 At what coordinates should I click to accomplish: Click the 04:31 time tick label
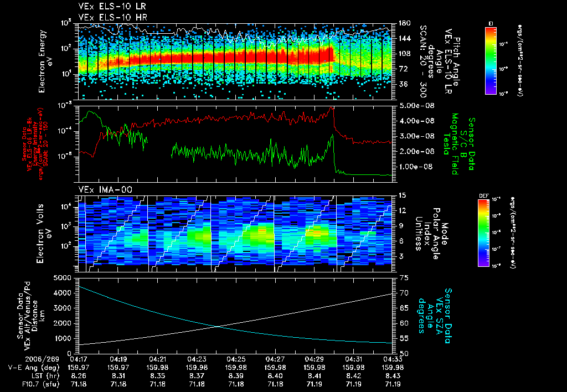[x=353, y=359]
